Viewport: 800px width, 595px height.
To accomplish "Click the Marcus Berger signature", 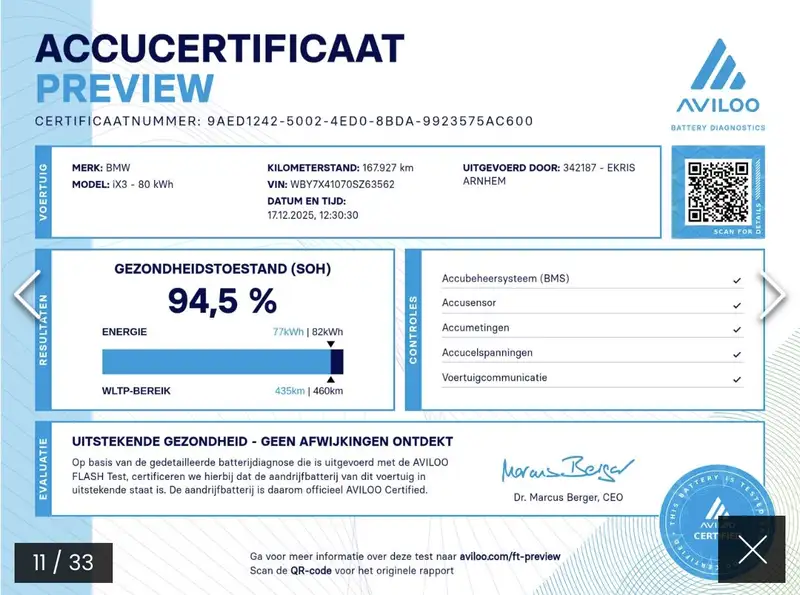I will (x=568, y=467).
